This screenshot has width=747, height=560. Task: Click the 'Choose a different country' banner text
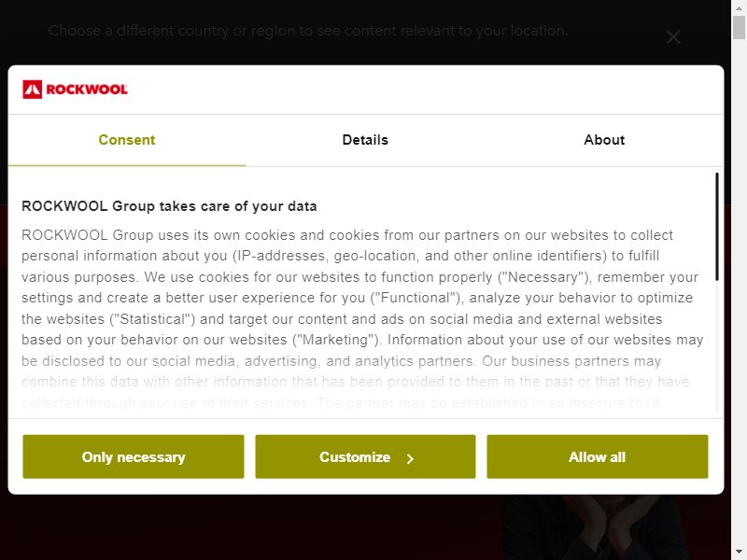point(308,31)
